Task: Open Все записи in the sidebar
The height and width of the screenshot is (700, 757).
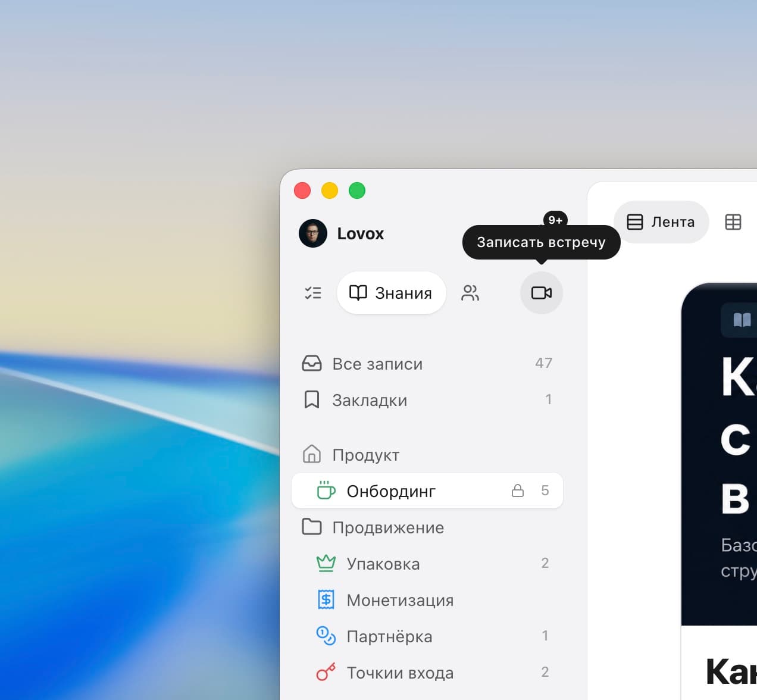Action: point(427,364)
